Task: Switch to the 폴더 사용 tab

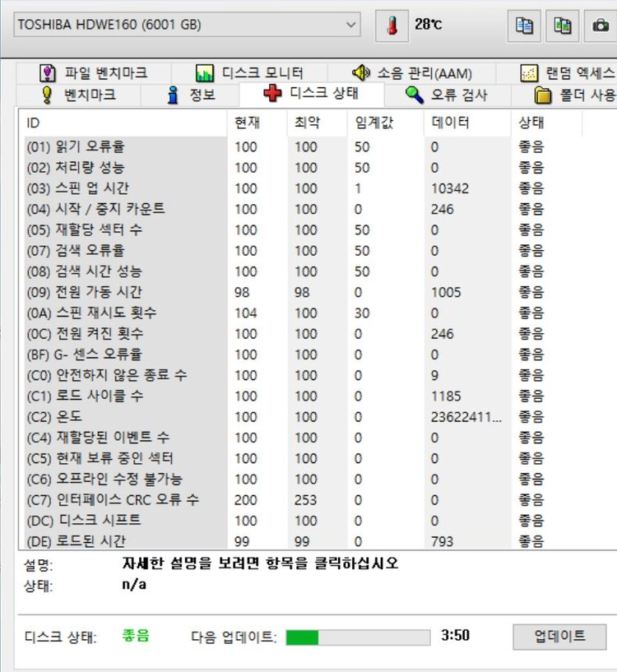Action: (x=564, y=95)
